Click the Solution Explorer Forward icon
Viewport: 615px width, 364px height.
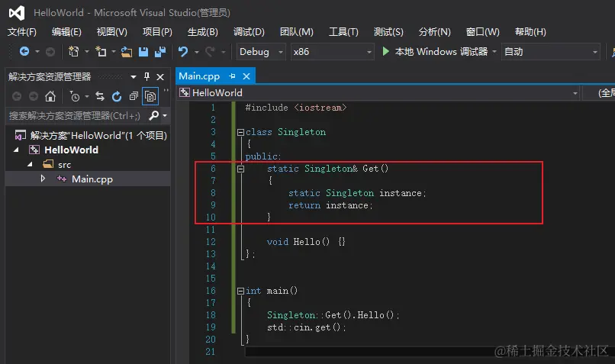coord(34,96)
